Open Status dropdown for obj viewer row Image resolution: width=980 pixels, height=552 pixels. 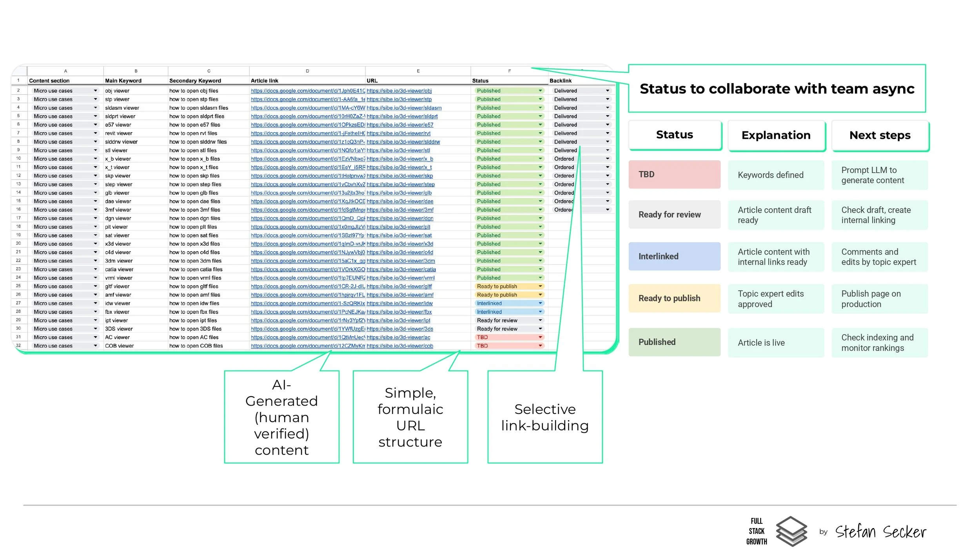click(x=540, y=91)
